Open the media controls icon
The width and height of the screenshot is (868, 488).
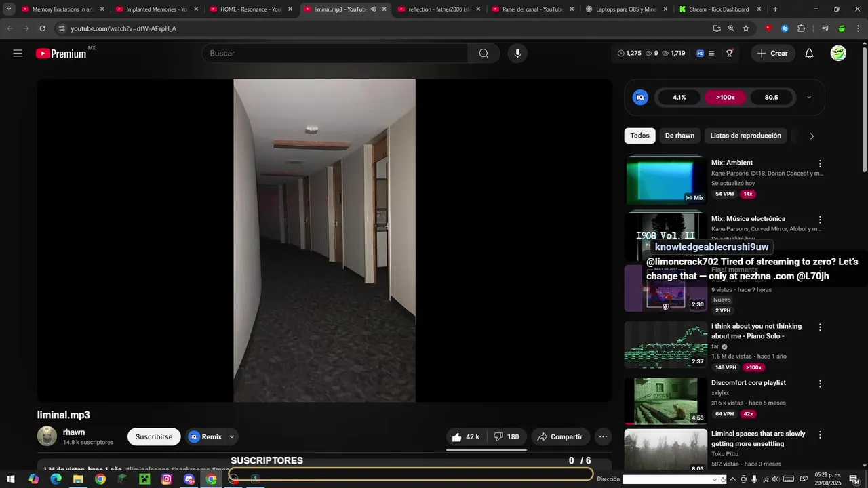coord(825,28)
